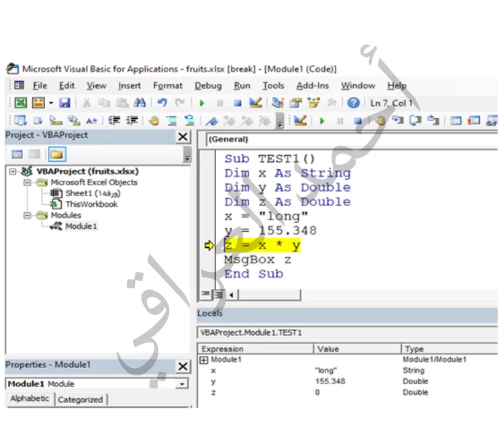Click the Copy icon in Standard toolbar
Image resolution: width=504 pixels, height=446 pixels.
[x=104, y=103]
